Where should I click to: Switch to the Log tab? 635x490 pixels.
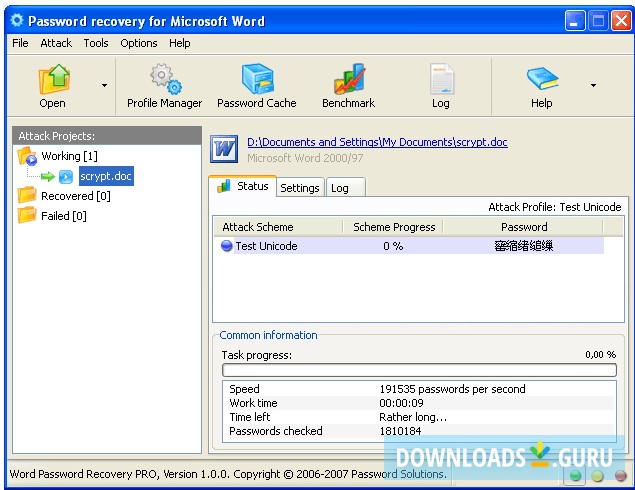345,188
